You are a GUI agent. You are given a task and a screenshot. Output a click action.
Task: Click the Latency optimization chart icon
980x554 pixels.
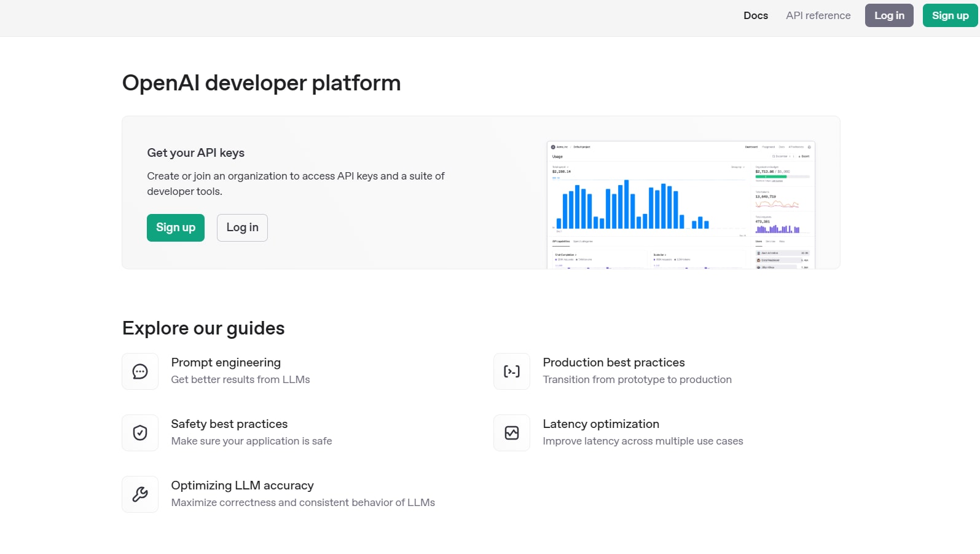pos(512,433)
